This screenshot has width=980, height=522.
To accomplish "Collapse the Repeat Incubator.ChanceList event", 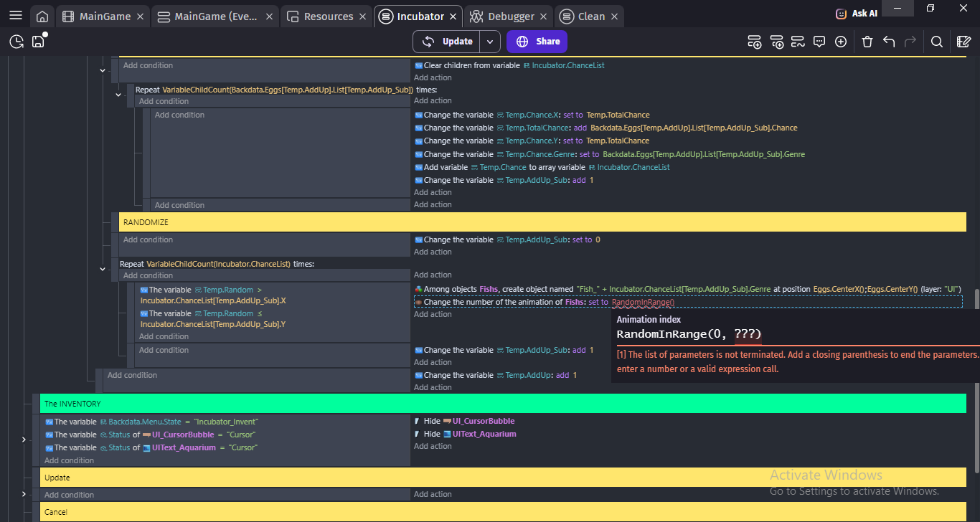I will pyautogui.click(x=103, y=269).
